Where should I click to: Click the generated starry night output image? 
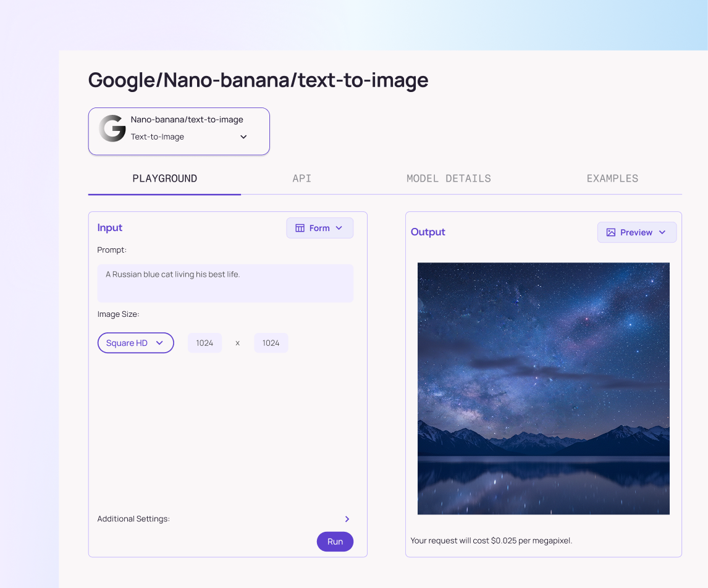(x=543, y=388)
